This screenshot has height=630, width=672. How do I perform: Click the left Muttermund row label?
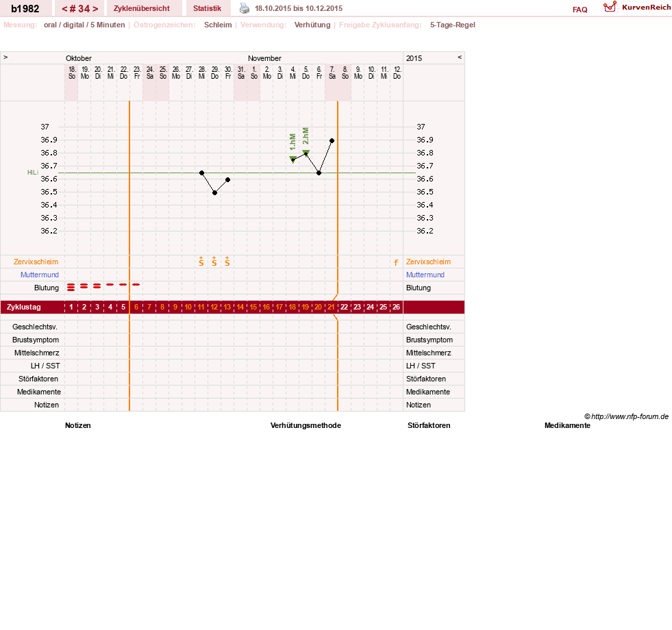[40, 275]
